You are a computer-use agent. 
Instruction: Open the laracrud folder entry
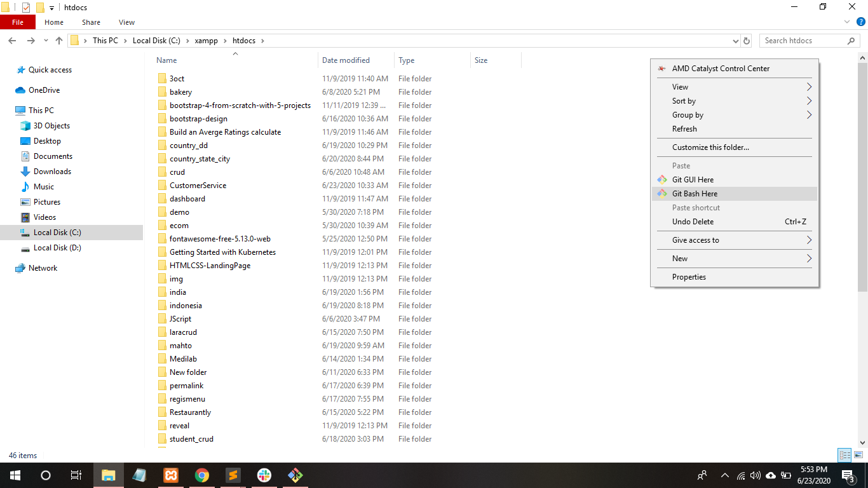click(183, 332)
